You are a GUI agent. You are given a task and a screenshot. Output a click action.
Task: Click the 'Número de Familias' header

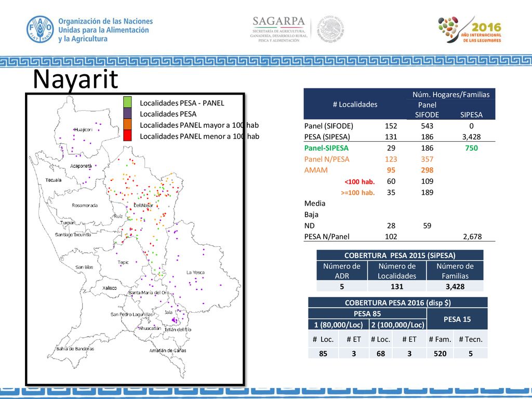click(455, 271)
